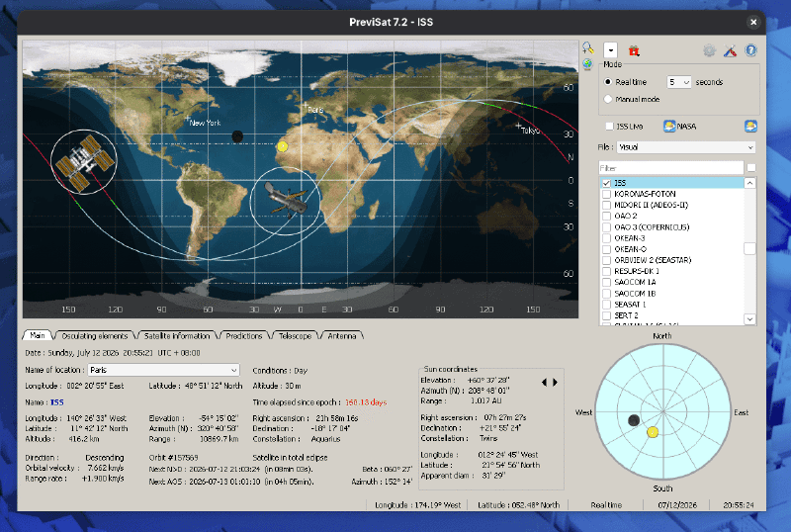Image resolution: width=791 pixels, height=532 pixels.
Task: Click inside the Filter input field
Action: pos(671,167)
